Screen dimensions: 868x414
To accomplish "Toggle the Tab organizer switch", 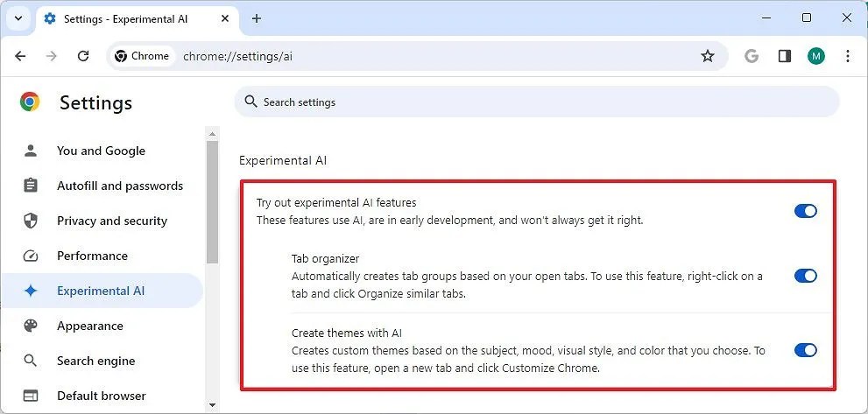I will [806, 276].
